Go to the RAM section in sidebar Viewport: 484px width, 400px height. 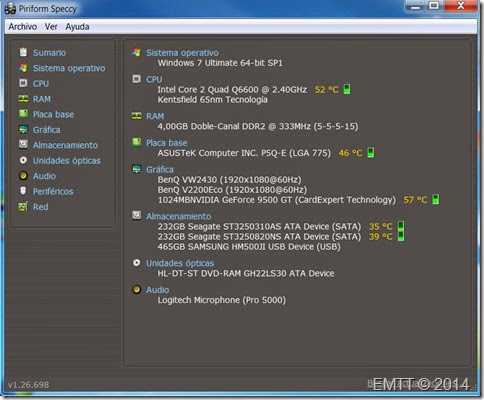[42, 99]
